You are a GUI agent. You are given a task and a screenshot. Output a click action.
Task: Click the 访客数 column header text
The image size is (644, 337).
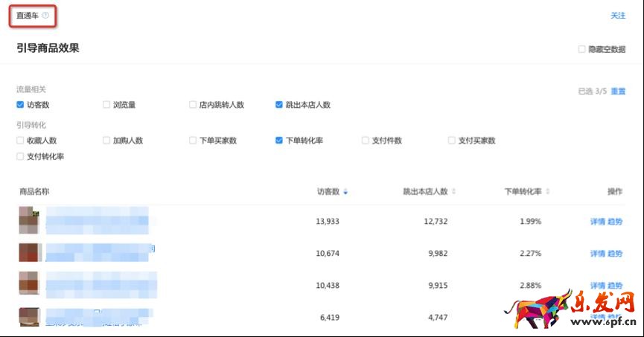pos(328,192)
